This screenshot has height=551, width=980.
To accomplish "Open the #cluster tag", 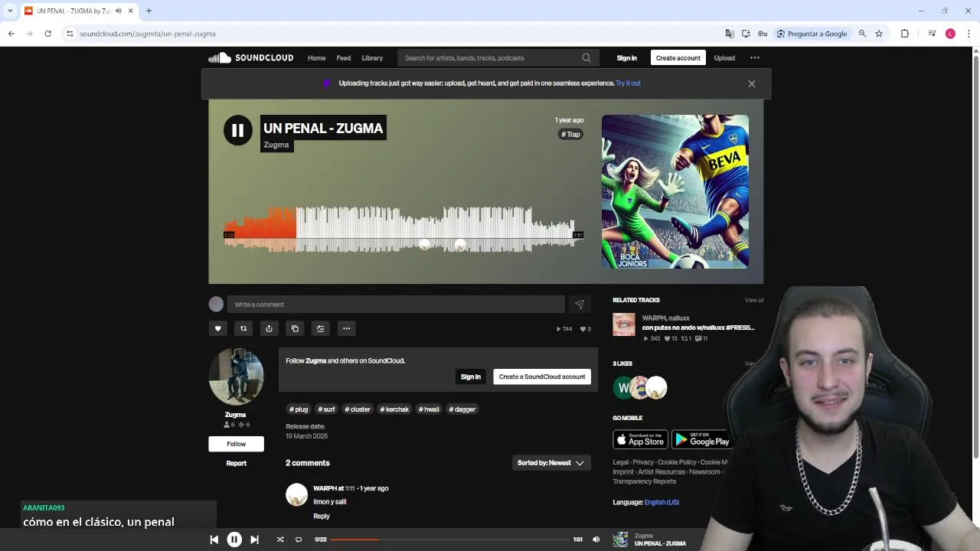I will click(358, 409).
